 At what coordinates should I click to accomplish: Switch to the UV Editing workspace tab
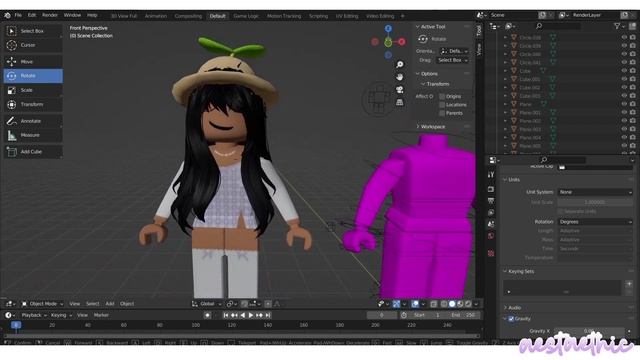pyautogui.click(x=347, y=16)
